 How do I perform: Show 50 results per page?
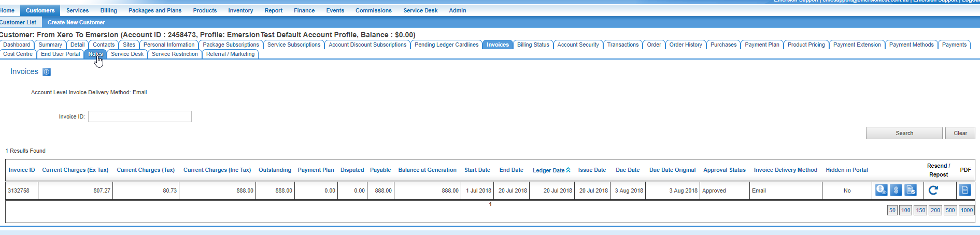(x=892, y=210)
